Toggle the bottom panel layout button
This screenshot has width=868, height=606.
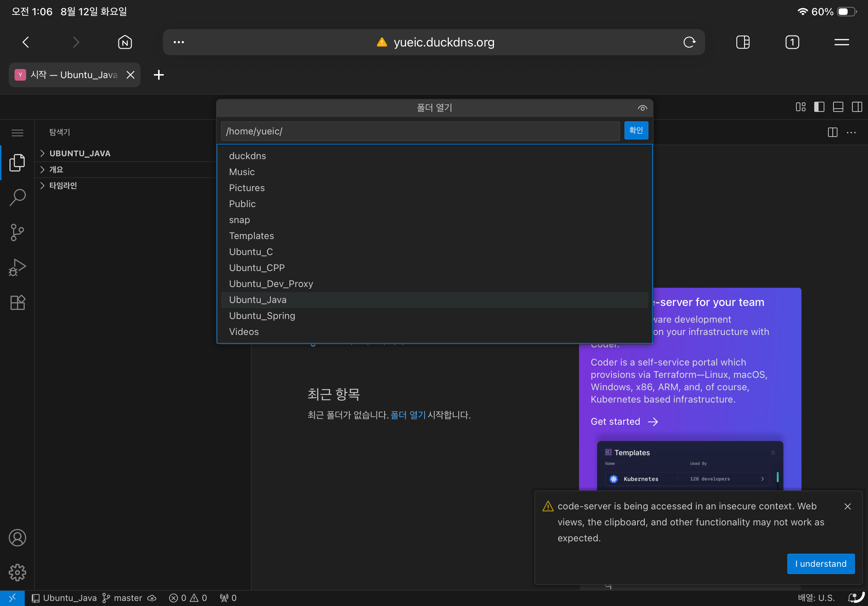(838, 107)
